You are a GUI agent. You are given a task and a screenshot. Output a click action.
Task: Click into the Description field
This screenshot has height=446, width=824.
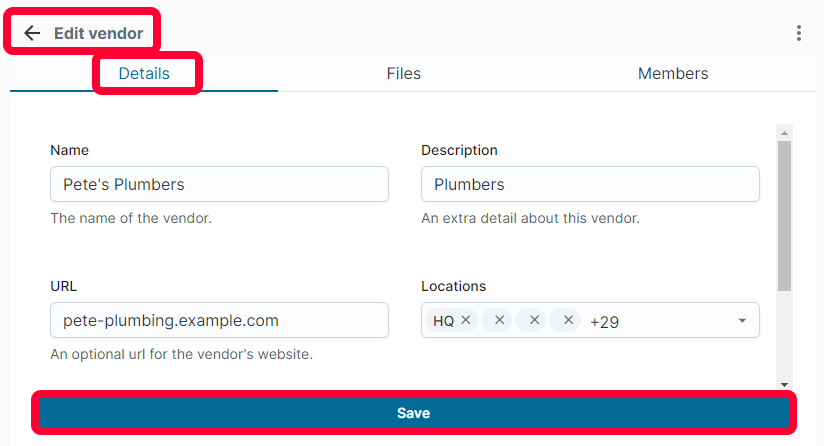pyautogui.click(x=590, y=184)
